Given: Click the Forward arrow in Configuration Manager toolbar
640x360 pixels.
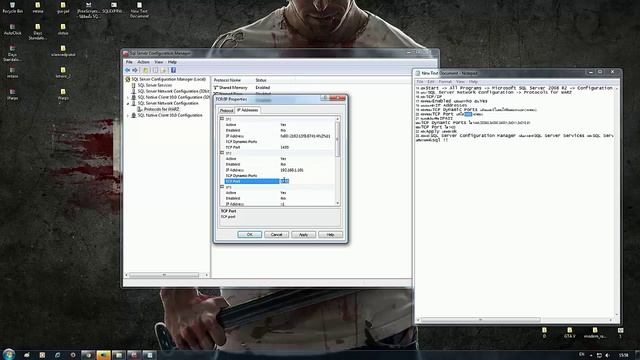Looking at the screenshot, I should (135, 70).
